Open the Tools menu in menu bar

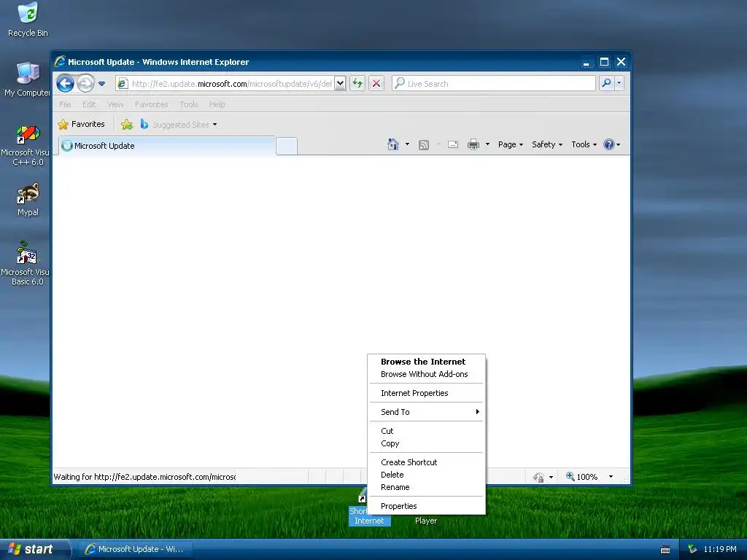click(x=189, y=104)
